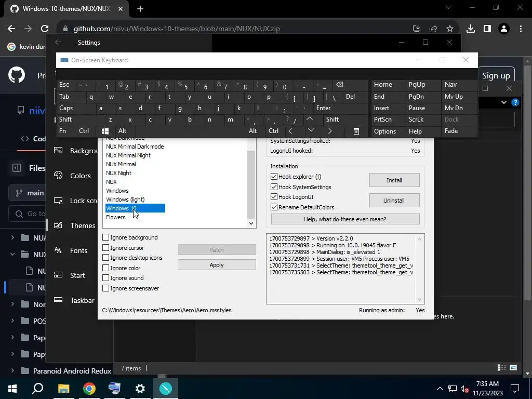Click GitHub 'Go to file' search field

click(x=27, y=214)
